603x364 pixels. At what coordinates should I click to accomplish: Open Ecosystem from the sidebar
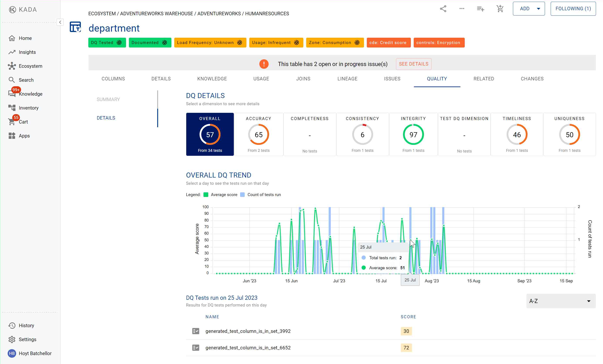30,66
